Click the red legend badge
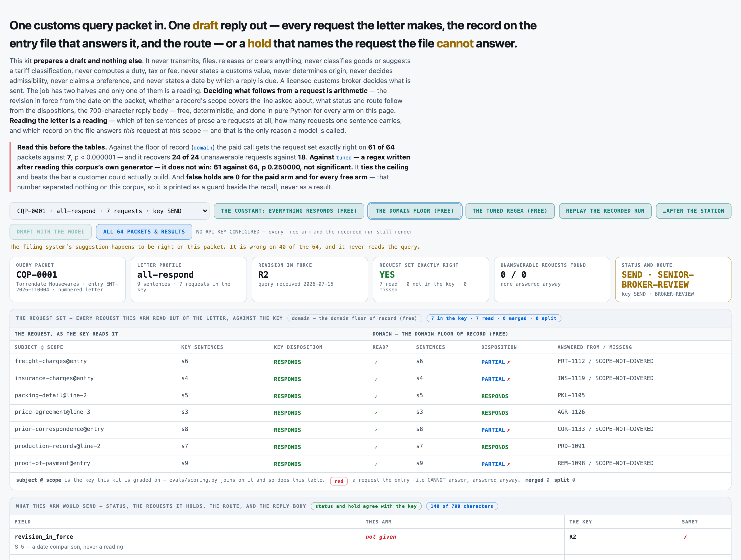This screenshot has height=560, width=741. click(x=339, y=481)
